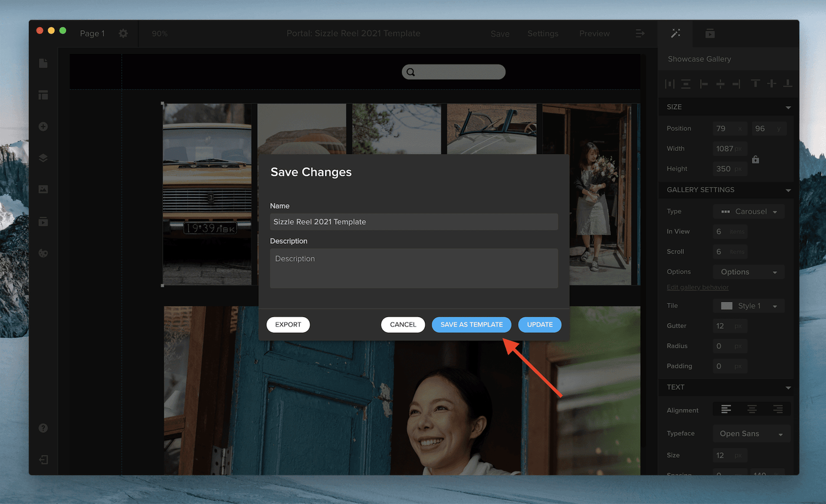Image resolution: width=826 pixels, height=504 pixels.
Task: Switch to the video playback panel tab
Action: (x=710, y=34)
